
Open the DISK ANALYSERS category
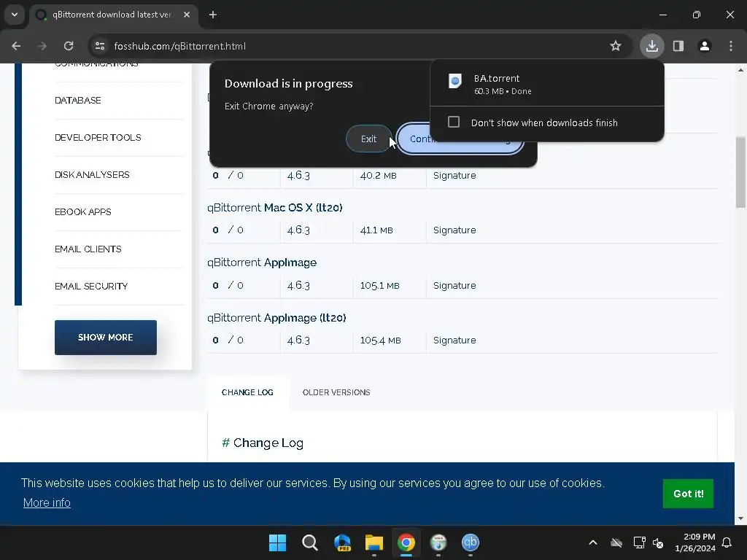pos(93,175)
